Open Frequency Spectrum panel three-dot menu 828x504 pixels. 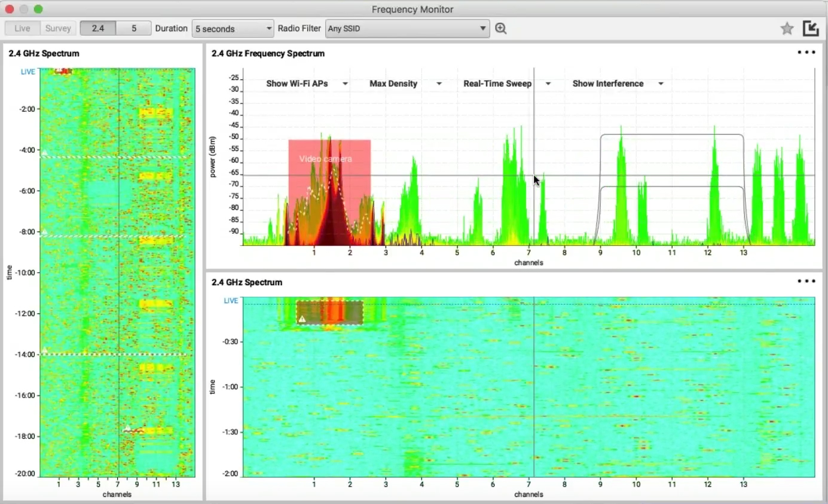click(806, 53)
